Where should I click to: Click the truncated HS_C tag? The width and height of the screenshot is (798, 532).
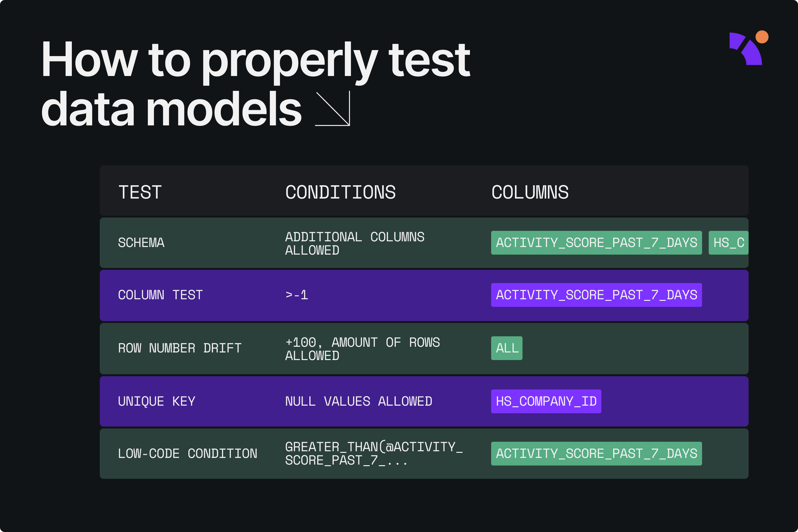click(x=728, y=243)
